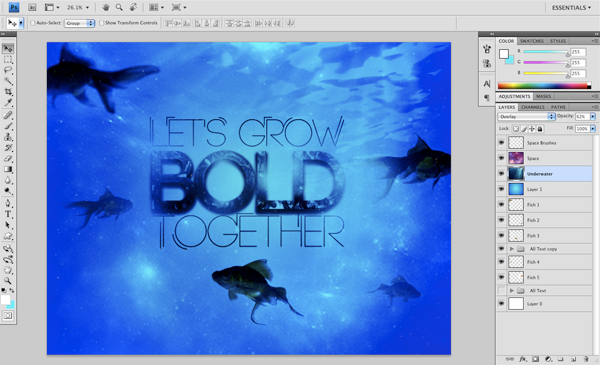Screen dimensions: 600x365
Task: Open the Screen Mode dropdown
Action: pos(179,7)
